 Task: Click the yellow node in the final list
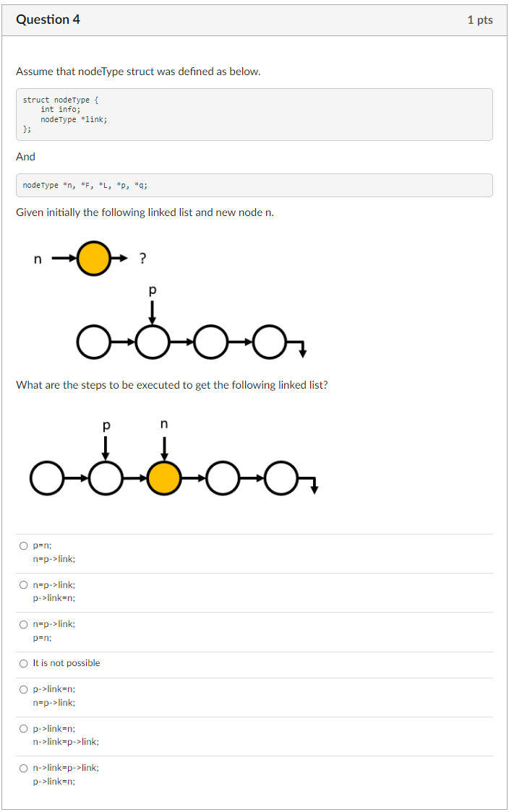163,478
